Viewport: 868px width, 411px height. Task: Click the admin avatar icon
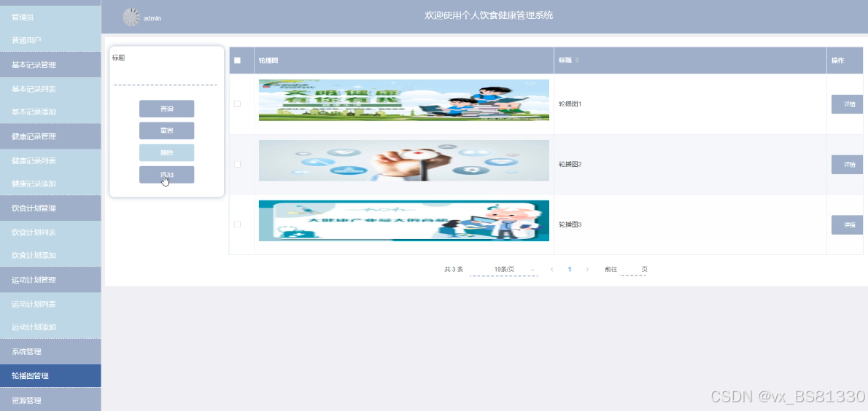coord(131,17)
